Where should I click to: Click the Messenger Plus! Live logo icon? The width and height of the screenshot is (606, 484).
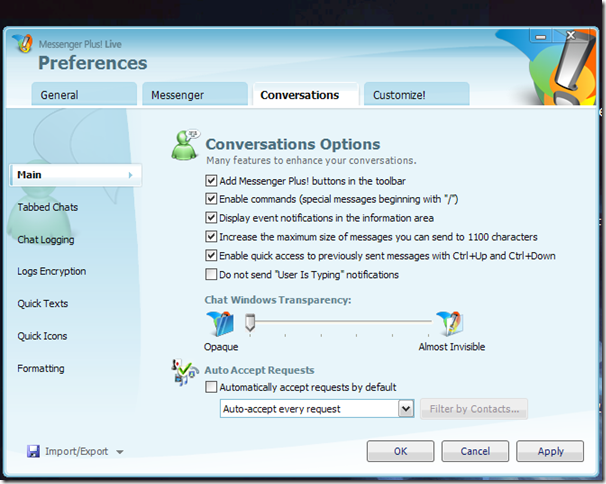click(x=22, y=43)
